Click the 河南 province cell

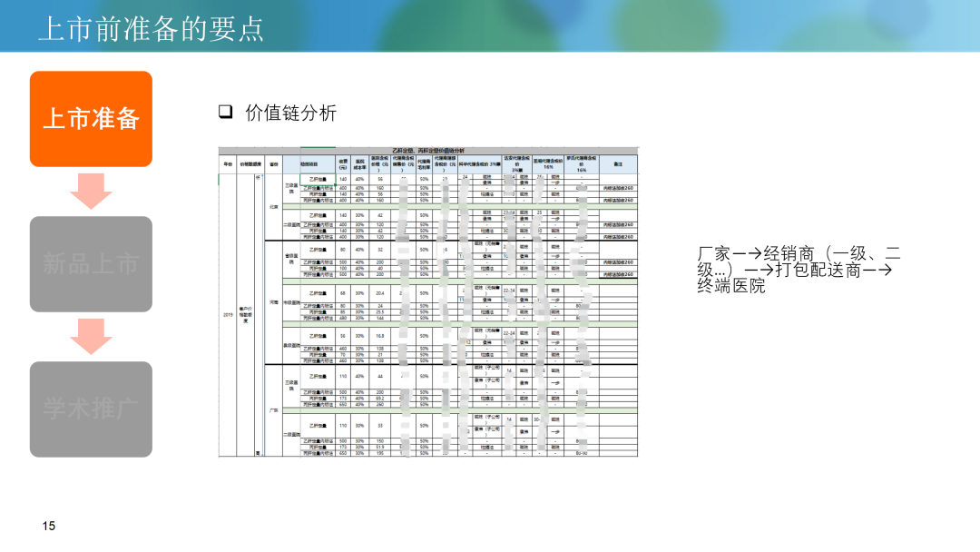[273, 302]
